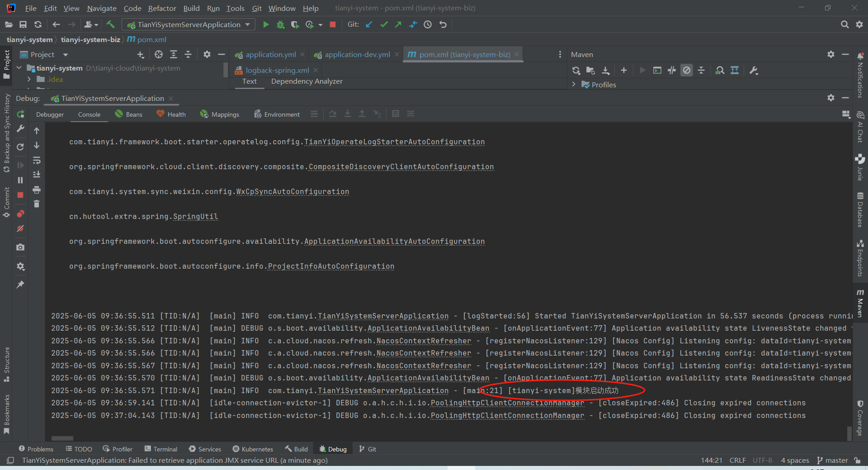Open IDE settings gear in top right
The image size is (868, 470).
click(x=859, y=24)
